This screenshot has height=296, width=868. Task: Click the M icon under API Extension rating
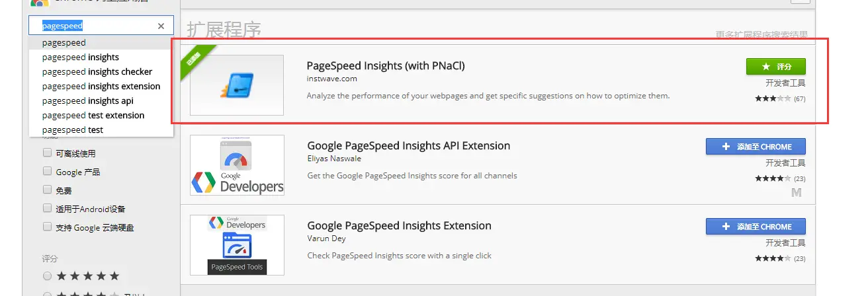pos(797,192)
